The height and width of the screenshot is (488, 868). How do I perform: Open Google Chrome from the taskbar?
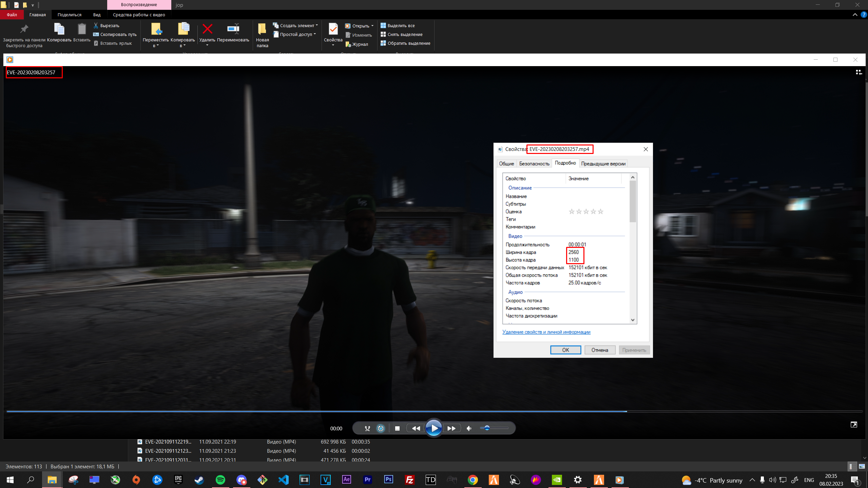click(473, 480)
